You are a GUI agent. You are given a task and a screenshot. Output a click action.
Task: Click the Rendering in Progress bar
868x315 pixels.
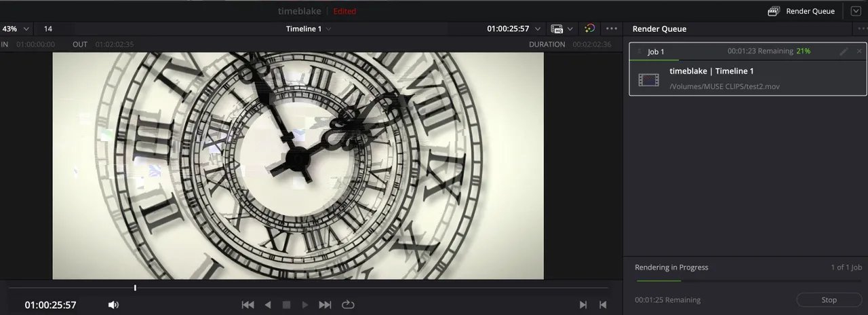pyautogui.click(x=749, y=280)
